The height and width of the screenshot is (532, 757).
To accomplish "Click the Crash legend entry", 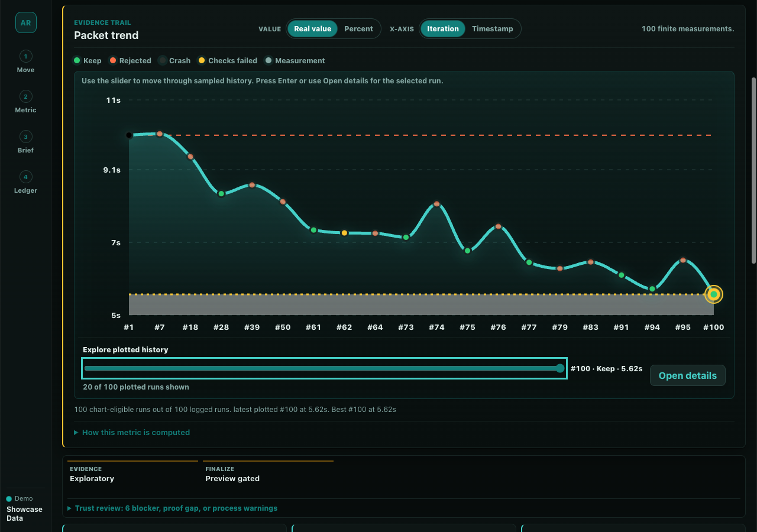I will tap(174, 61).
